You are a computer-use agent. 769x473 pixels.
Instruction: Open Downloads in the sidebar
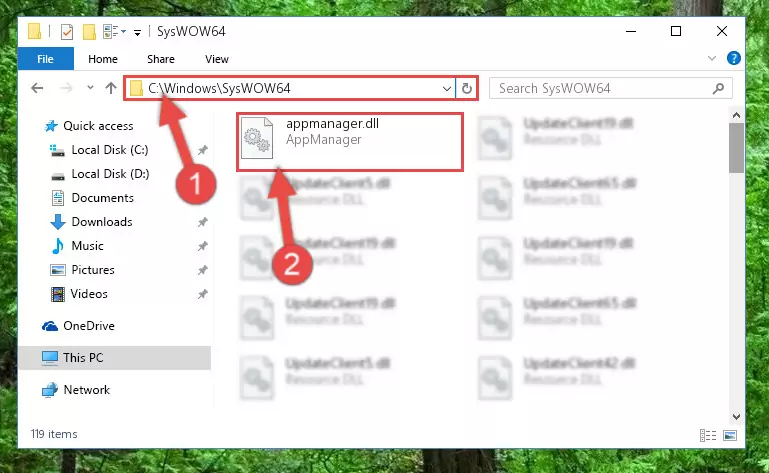tap(102, 222)
